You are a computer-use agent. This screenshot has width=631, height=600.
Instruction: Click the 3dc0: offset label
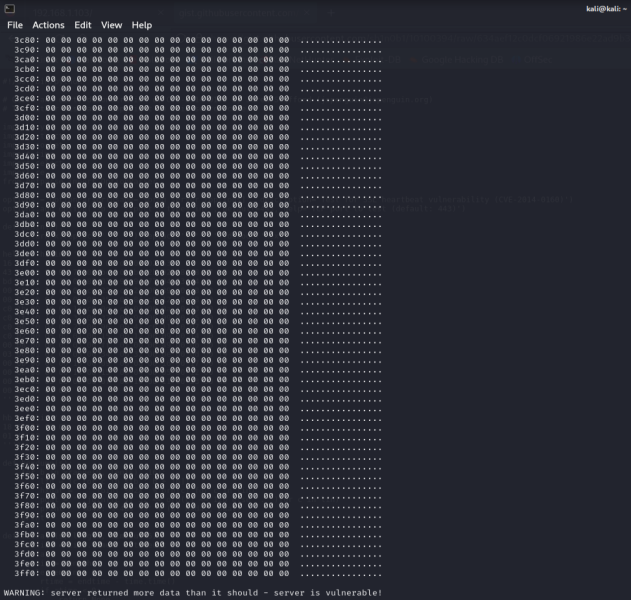27,234
